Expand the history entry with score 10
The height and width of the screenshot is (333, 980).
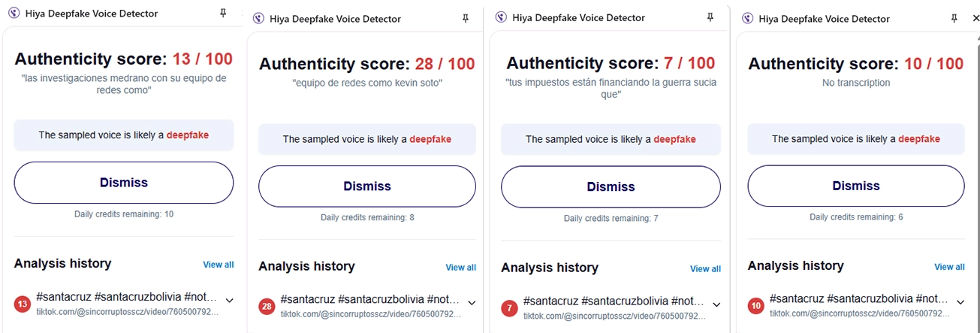click(x=960, y=302)
